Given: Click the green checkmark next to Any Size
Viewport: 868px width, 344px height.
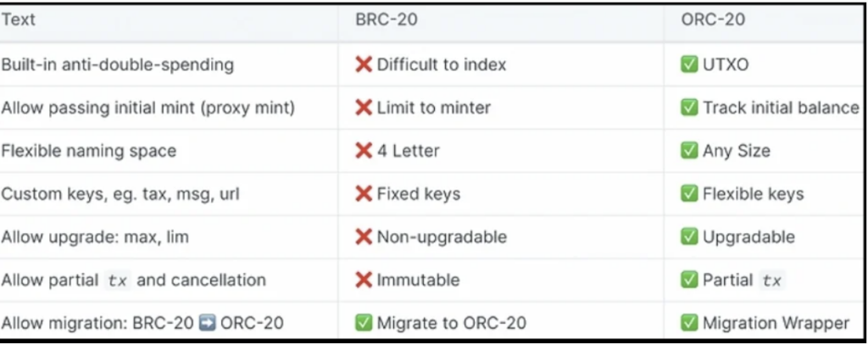Looking at the screenshot, I should [x=689, y=151].
